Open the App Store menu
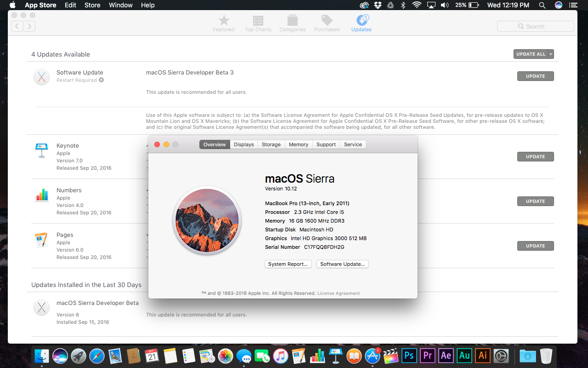 [40, 5]
